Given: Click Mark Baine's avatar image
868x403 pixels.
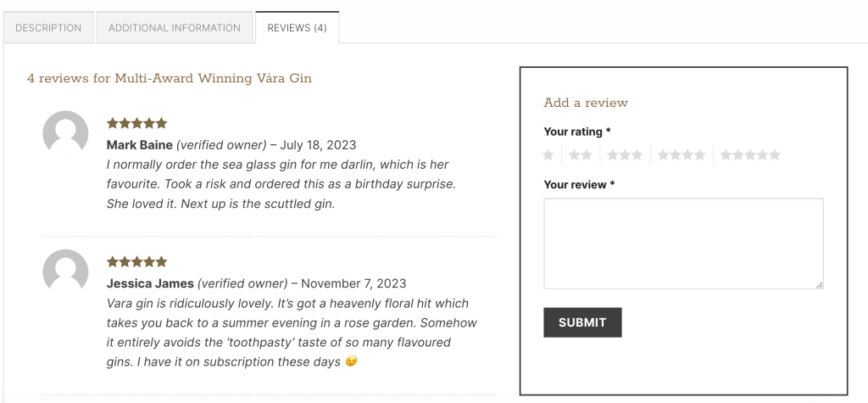Looking at the screenshot, I should [65, 133].
